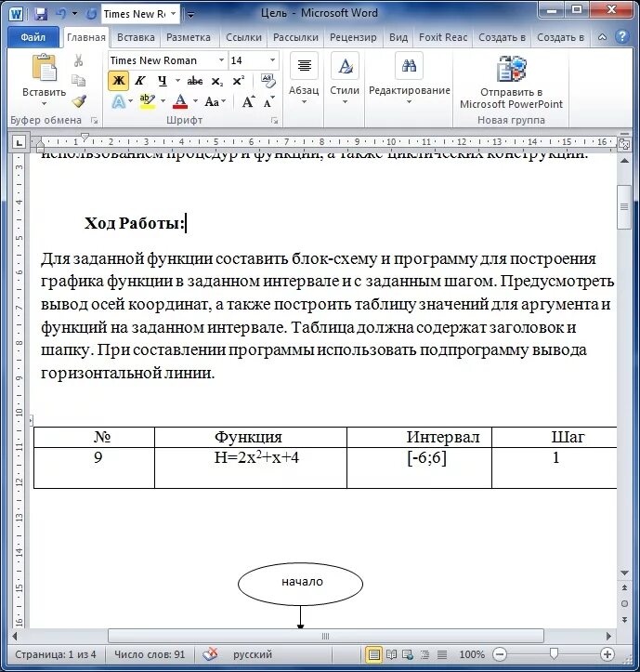Zoom in with the plus button
The image size is (640, 672).
pos(607,654)
